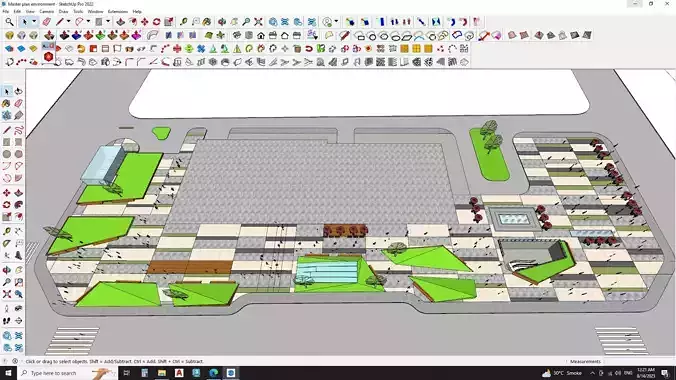676x380 pixels.
Task: Expand the user account dropdown arrow
Action: [336, 22]
